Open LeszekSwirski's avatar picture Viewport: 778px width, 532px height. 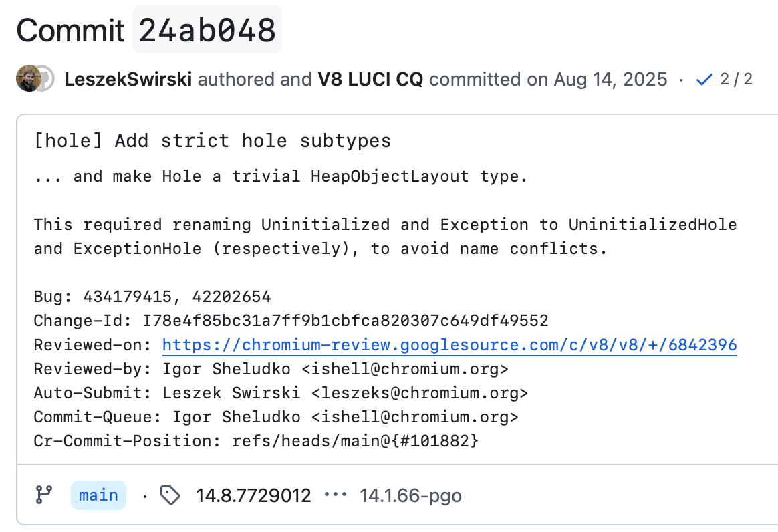(x=27, y=79)
